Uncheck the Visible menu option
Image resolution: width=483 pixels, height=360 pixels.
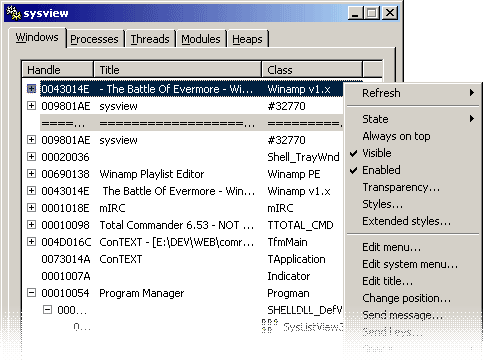click(x=413, y=153)
